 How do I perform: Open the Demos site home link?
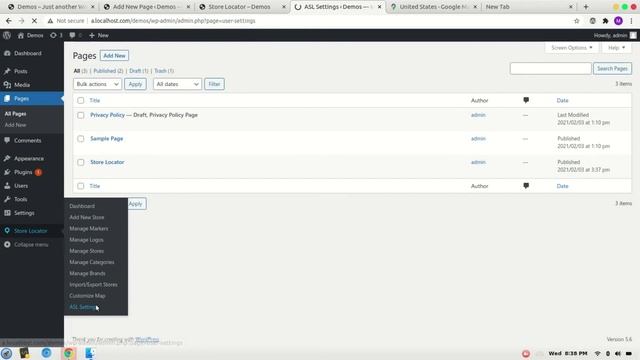pyautogui.click(x=31, y=36)
